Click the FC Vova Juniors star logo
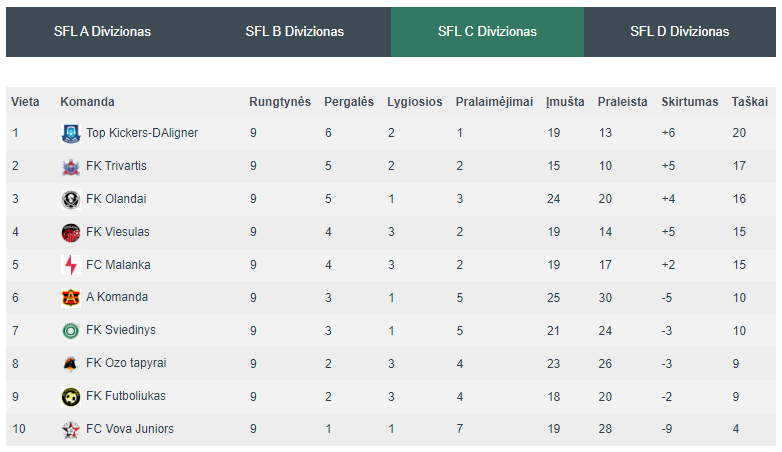 pyautogui.click(x=71, y=430)
